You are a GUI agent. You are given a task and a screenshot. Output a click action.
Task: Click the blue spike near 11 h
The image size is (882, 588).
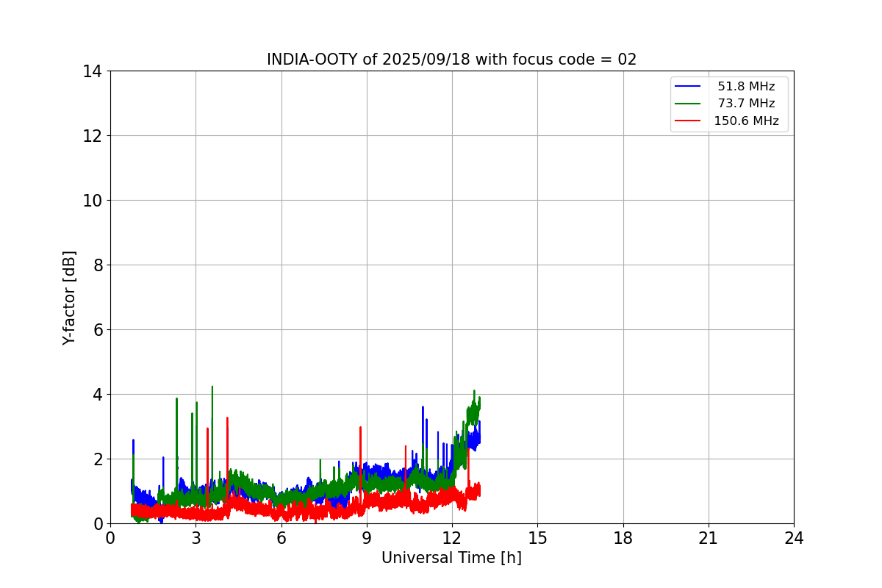423,437
